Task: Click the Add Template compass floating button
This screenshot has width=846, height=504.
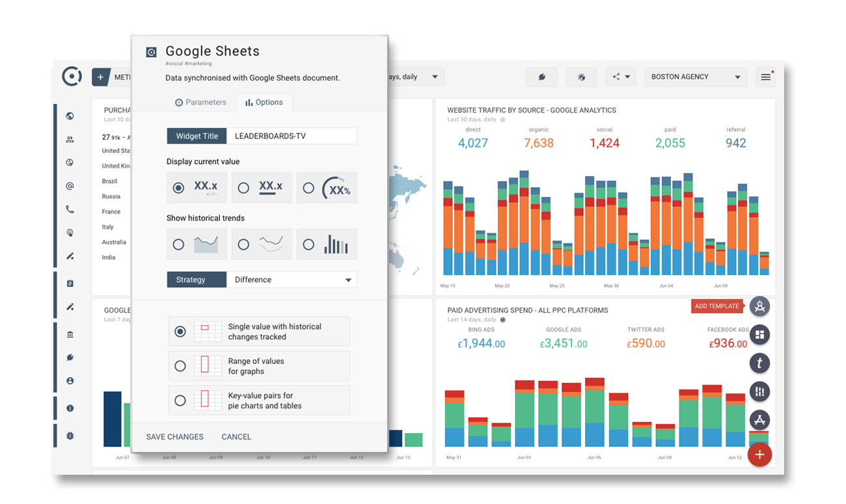Action: 759,306
